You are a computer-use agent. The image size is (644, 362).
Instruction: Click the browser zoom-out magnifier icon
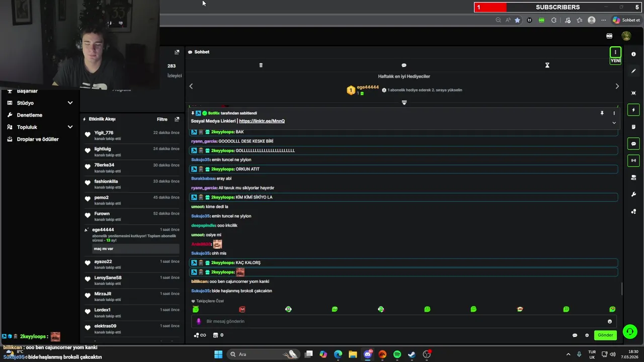(498, 20)
